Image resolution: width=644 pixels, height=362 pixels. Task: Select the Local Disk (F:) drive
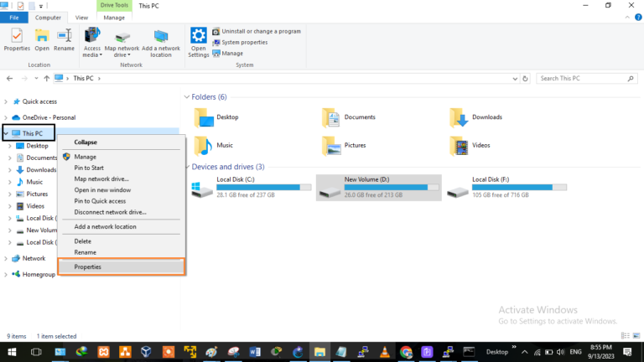click(x=501, y=187)
